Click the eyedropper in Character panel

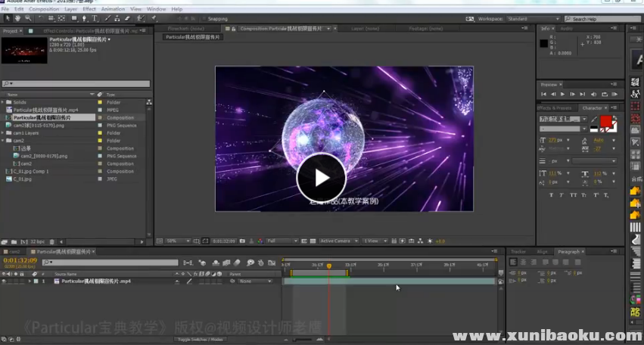pos(595,120)
